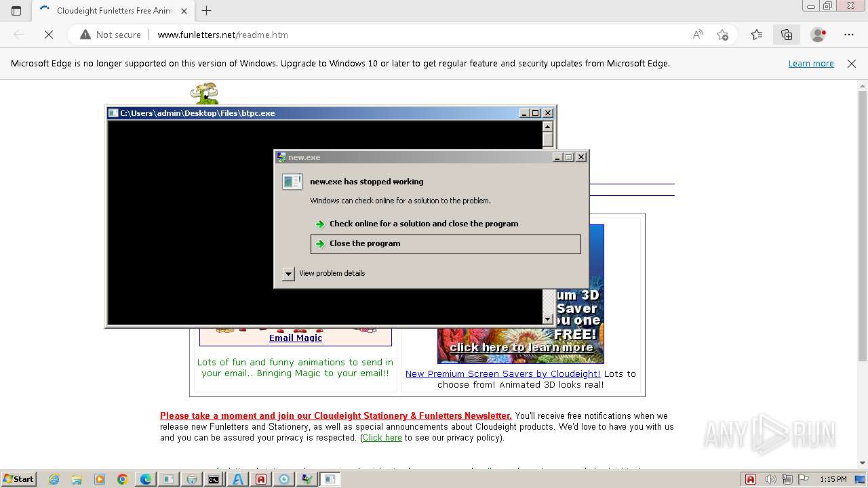Stop loading the page in Edge
Screen dimensions: 868x488
pyautogui.click(x=49, y=35)
